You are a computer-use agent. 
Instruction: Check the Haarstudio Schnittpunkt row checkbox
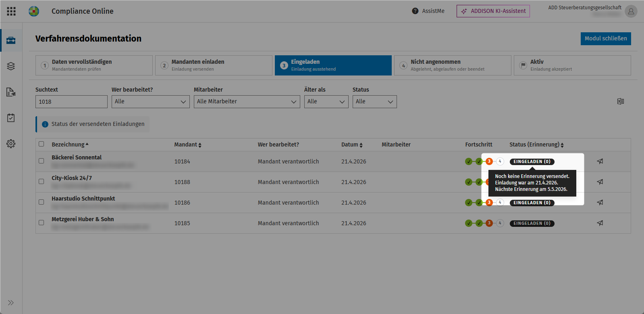pyautogui.click(x=41, y=202)
